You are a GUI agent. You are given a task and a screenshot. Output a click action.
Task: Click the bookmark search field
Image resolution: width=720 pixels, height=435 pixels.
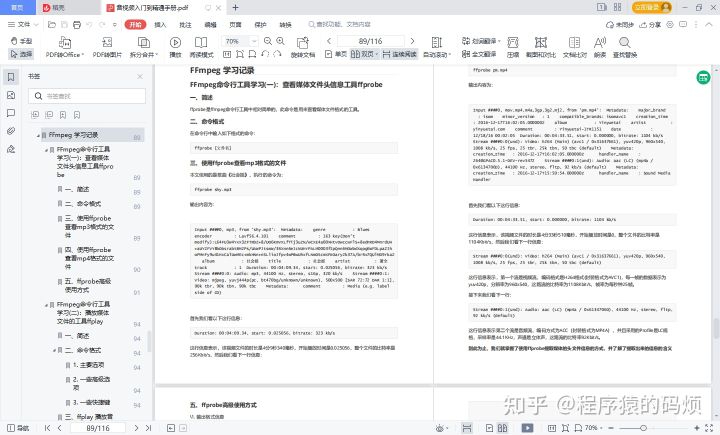87,96
